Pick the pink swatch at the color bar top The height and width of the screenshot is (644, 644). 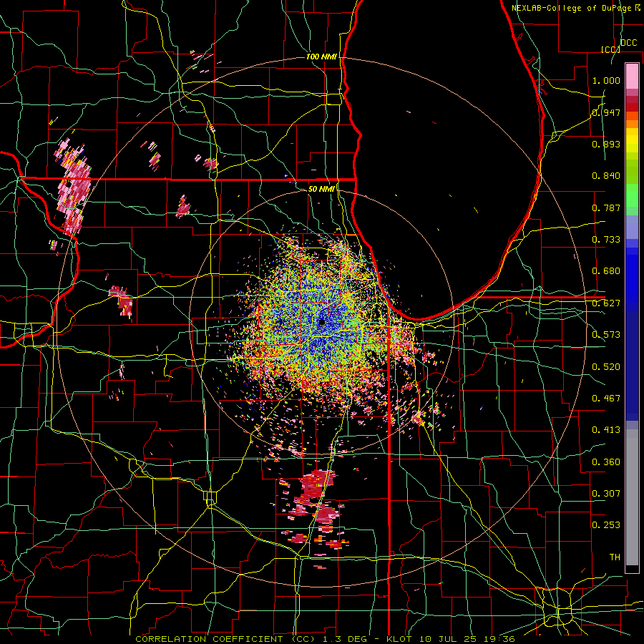coord(632,76)
